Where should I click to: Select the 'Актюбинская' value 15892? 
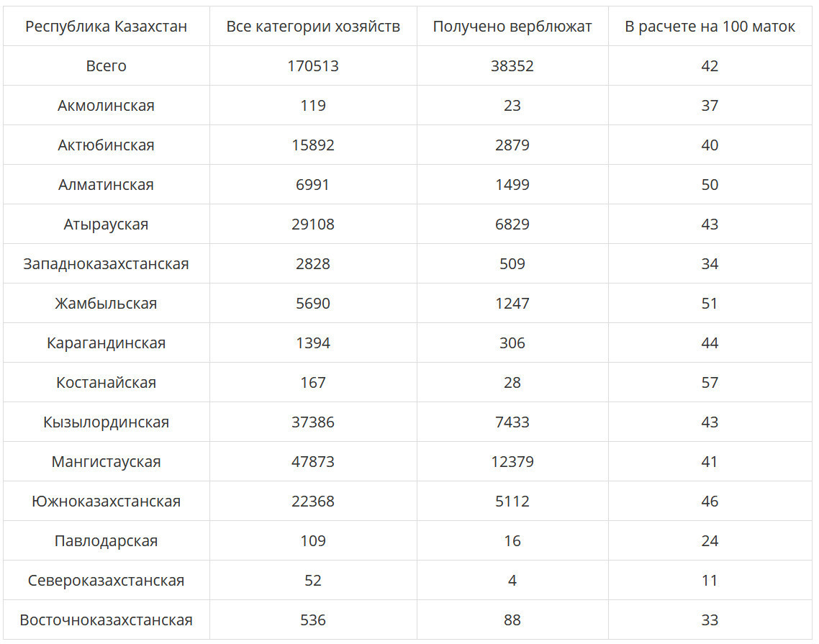pos(313,145)
